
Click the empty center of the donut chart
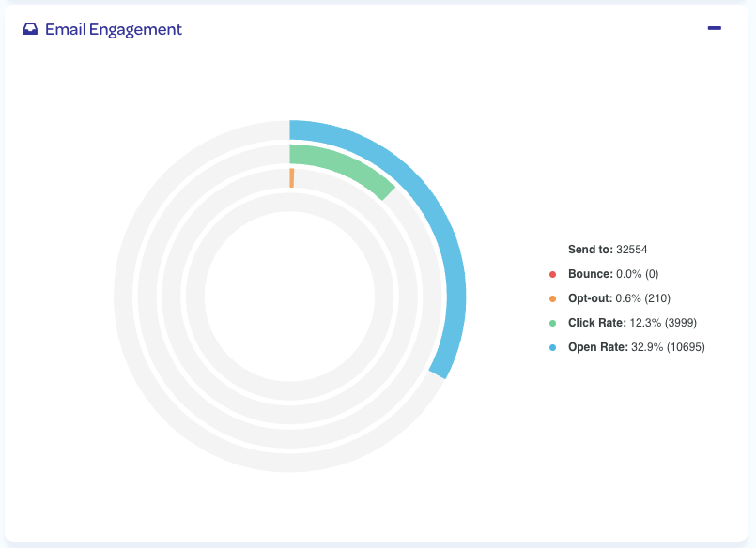tap(289, 297)
